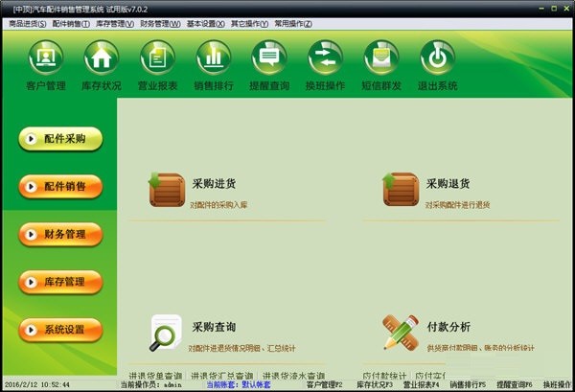Screen dimensions: 575x392
Task: Go to 库存管理 in the sidebar
Action: click(59, 282)
